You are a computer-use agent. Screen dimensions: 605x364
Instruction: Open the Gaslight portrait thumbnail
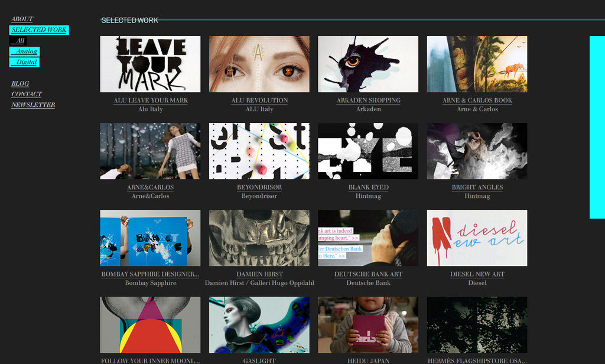point(259,324)
